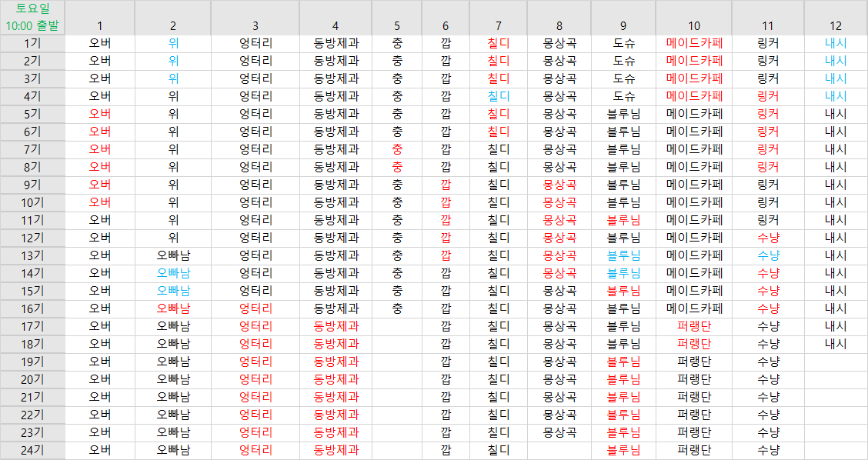The height and width of the screenshot is (460, 868).
Task: Click the 18기 row header
Action: tap(32, 344)
